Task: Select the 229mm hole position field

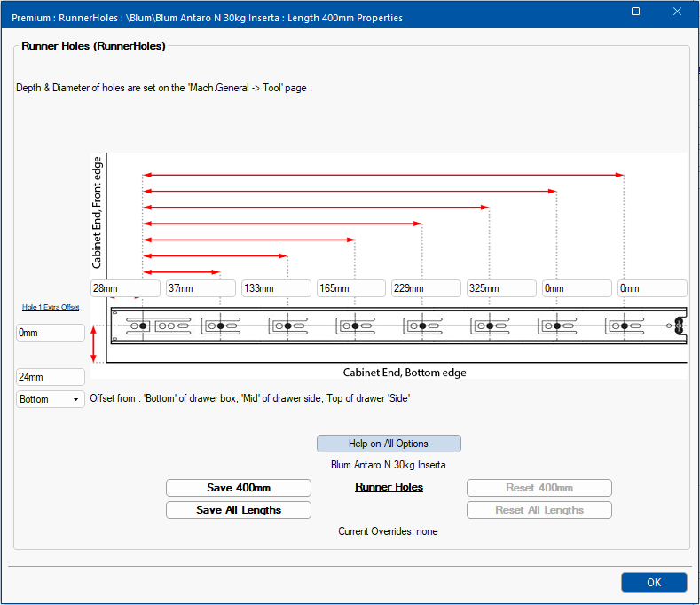Action: 426,288
